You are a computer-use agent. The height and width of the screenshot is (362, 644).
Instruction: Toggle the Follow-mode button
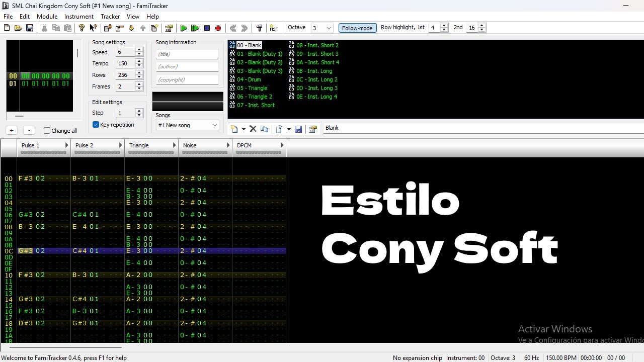[x=357, y=28]
